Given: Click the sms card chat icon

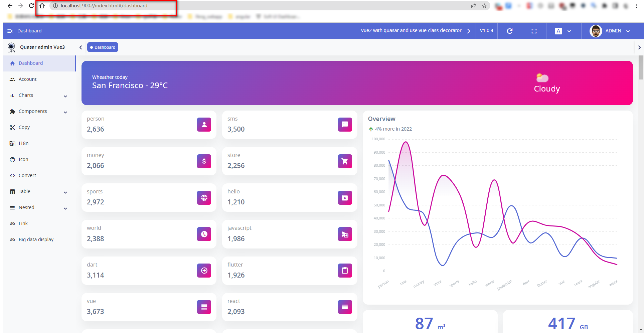Looking at the screenshot, I should (x=345, y=125).
